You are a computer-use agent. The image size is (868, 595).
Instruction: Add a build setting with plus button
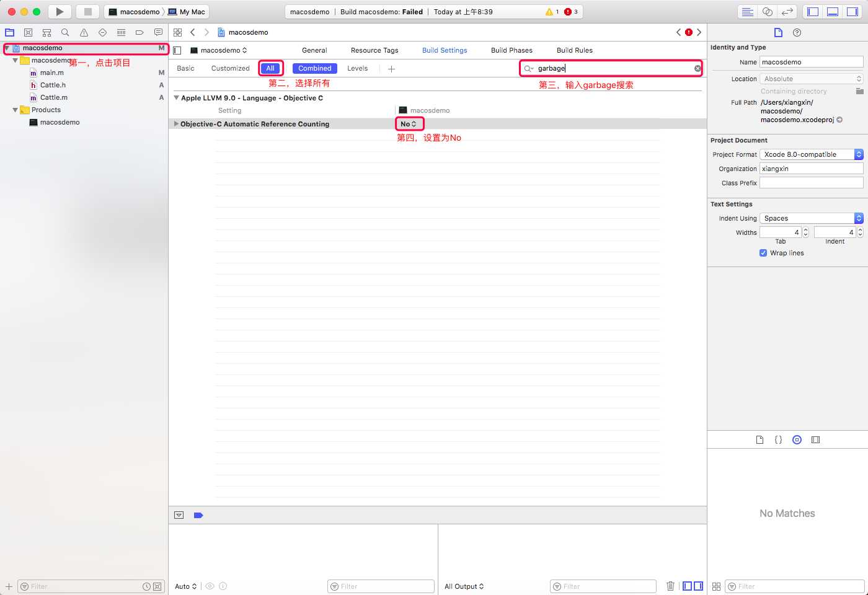coord(391,69)
